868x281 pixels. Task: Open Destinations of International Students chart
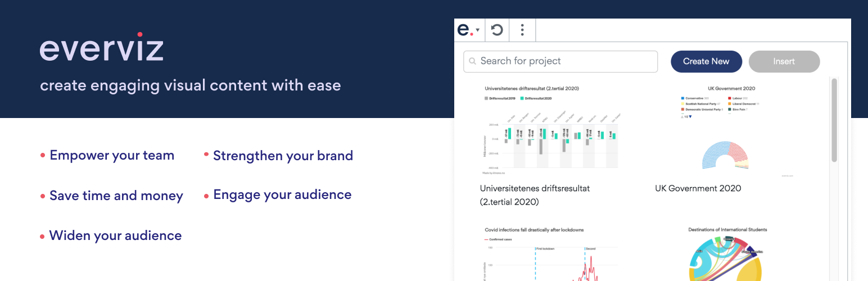click(727, 253)
